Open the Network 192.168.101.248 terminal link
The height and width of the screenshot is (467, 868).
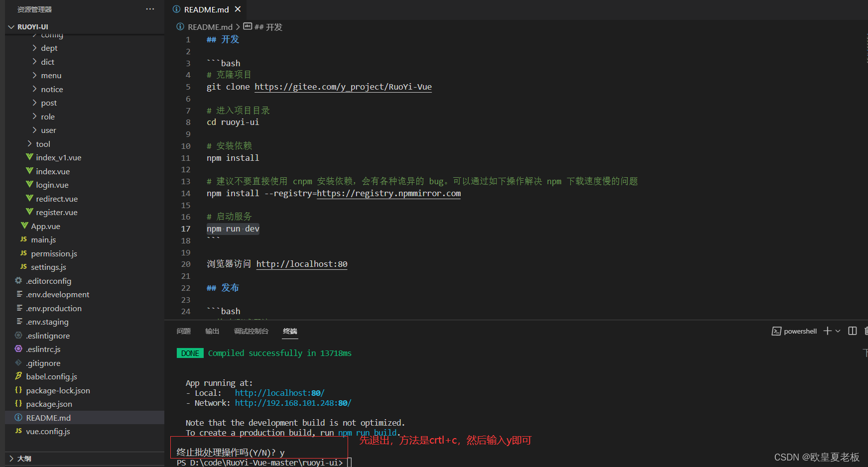coord(293,403)
